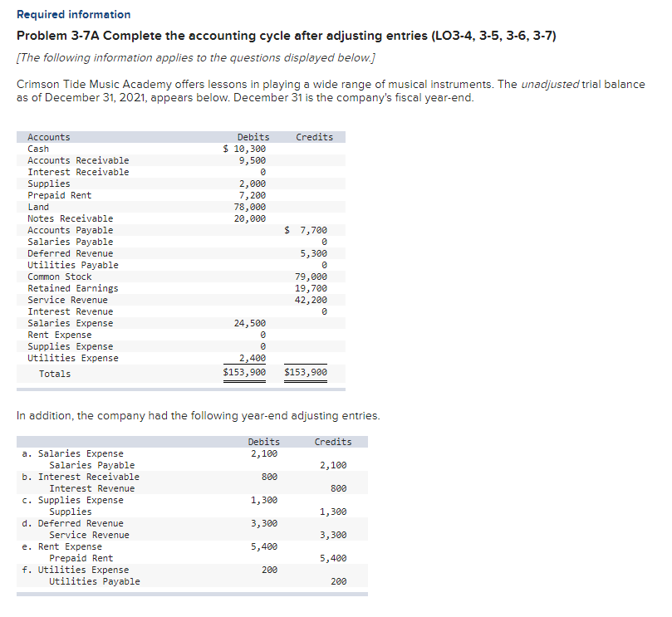This screenshot has height=617, width=672.
Task: Select the 5,300 Deferred Revenue credit
Action: 313,253
